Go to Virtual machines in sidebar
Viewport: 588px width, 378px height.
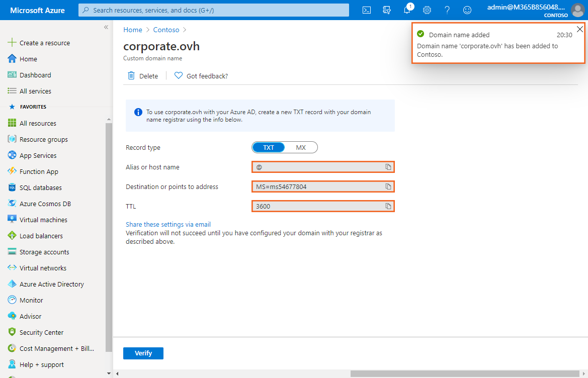coord(43,220)
